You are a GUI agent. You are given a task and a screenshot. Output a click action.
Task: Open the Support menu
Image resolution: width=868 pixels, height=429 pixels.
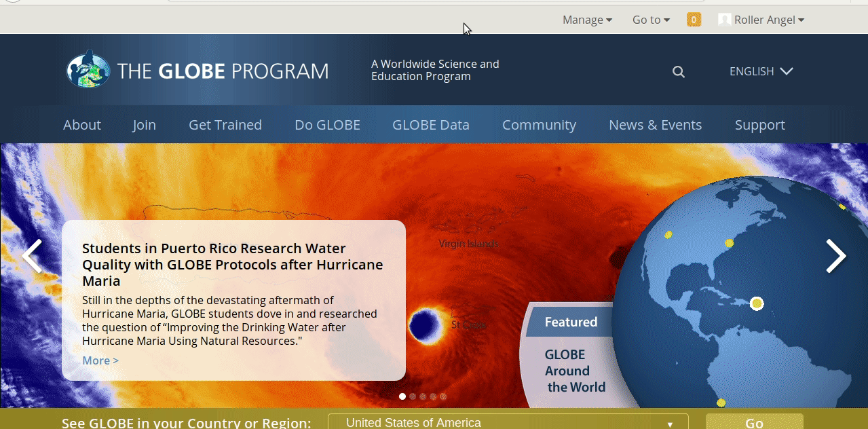[760, 125]
